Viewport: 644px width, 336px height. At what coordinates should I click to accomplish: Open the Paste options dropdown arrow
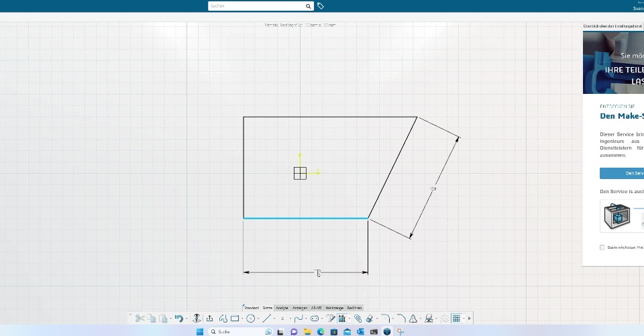(x=171, y=319)
